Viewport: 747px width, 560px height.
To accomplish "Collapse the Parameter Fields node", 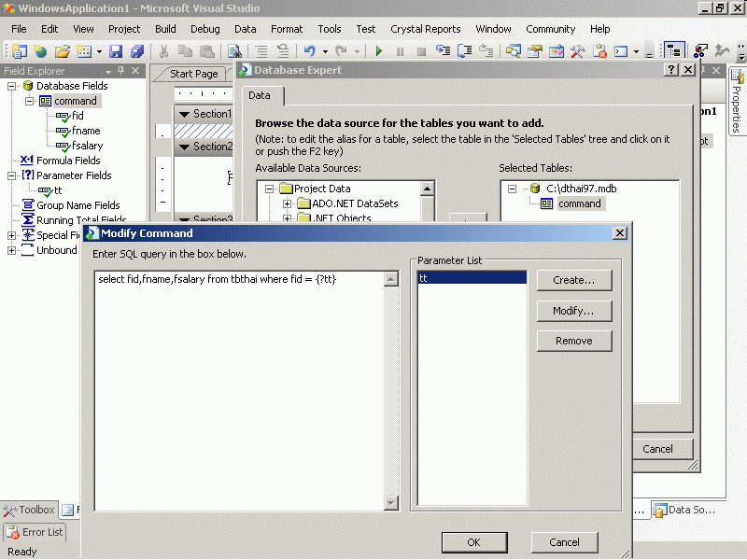I will 12,175.
